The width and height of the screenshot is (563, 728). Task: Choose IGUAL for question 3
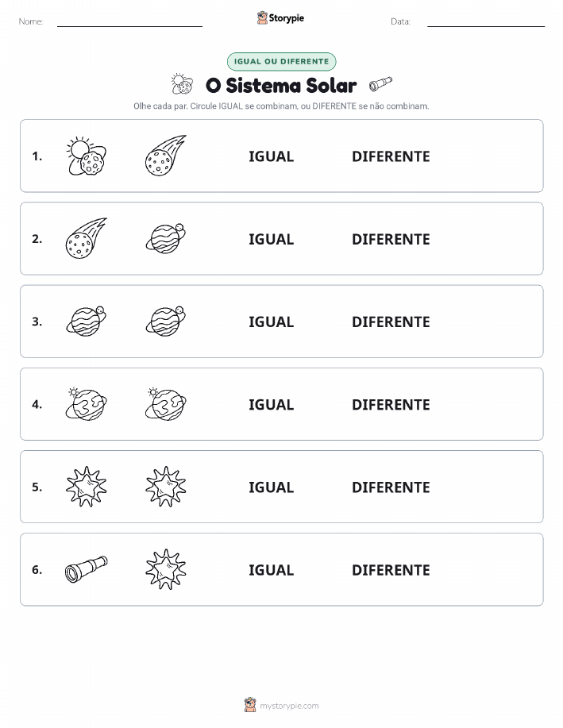point(272,322)
